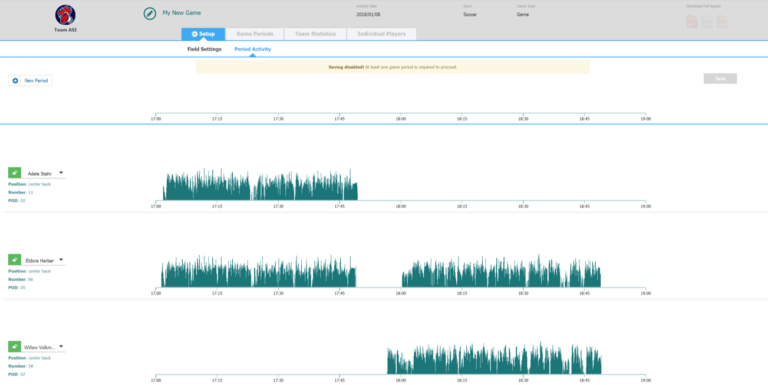The image size is (768, 385).
Task: Click the 17:30 mark on top timeline
Action: coord(278,119)
